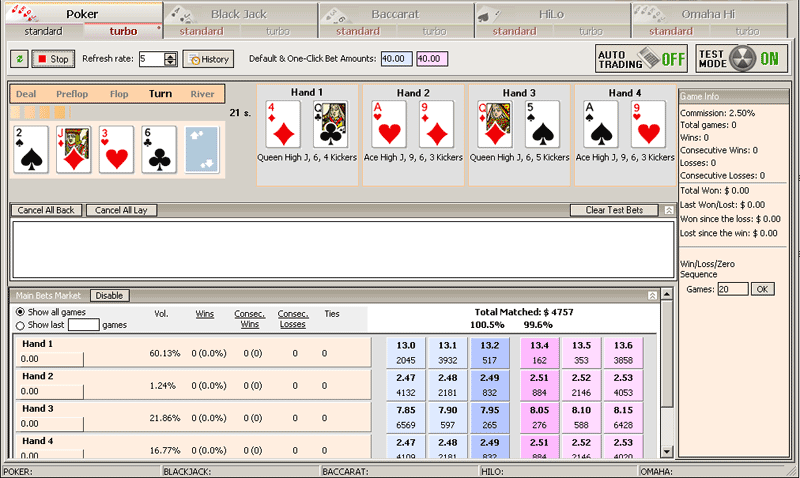This screenshot has width=800, height=478.
Task: Sort by the Wins column header
Action: 205,314
